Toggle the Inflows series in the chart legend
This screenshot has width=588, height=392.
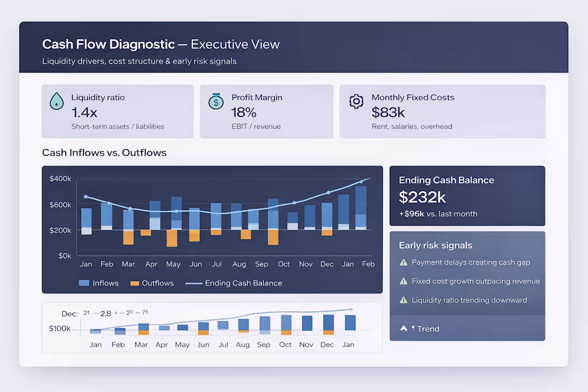(x=98, y=283)
